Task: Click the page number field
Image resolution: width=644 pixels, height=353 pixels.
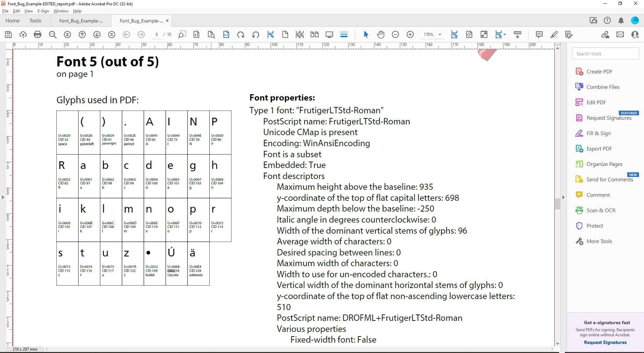Action: pos(156,35)
